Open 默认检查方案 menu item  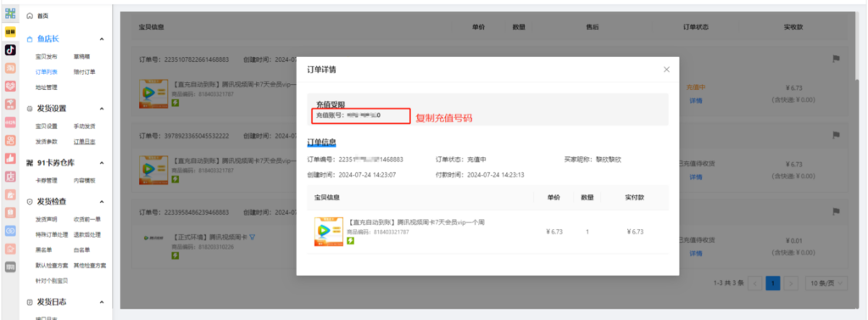click(x=52, y=265)
